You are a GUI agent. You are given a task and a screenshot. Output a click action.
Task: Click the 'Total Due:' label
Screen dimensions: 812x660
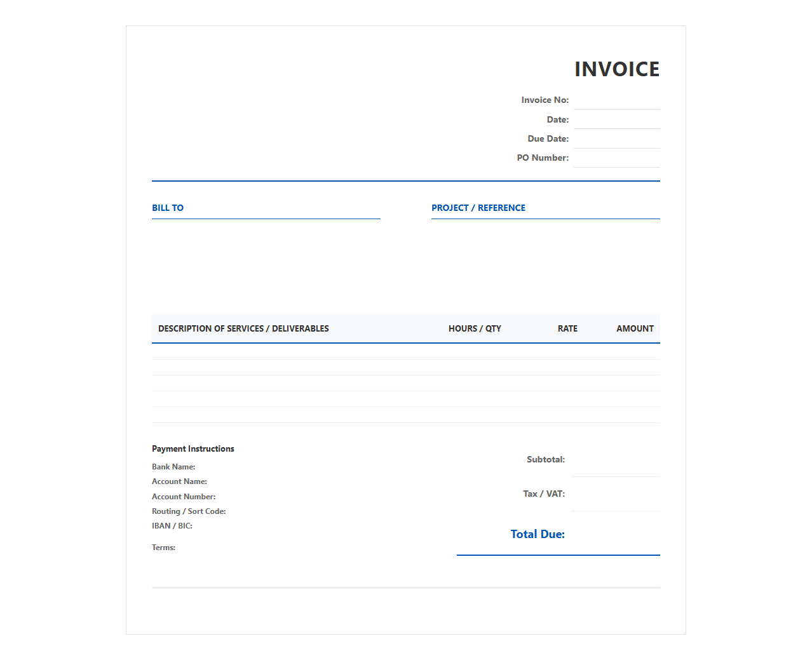538,534
